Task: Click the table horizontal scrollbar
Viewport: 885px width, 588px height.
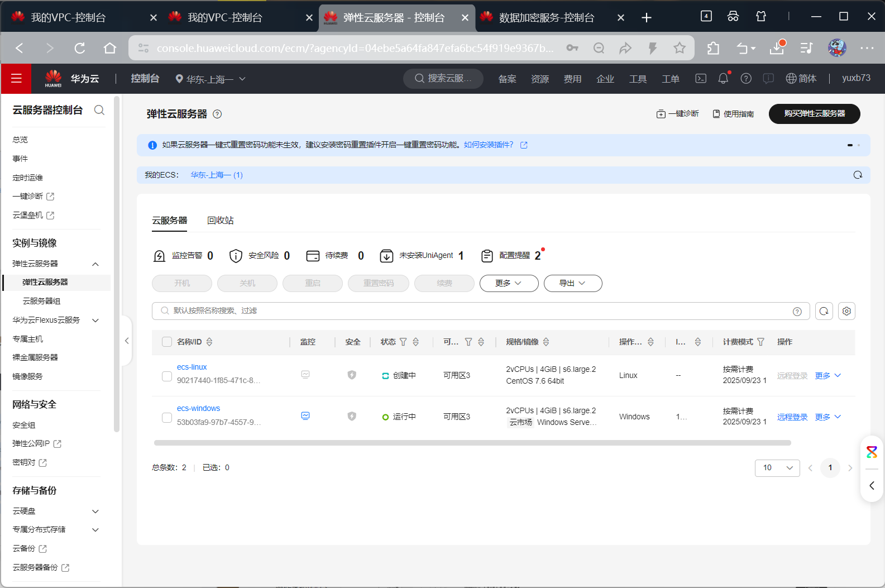Action: coord(472,443)
